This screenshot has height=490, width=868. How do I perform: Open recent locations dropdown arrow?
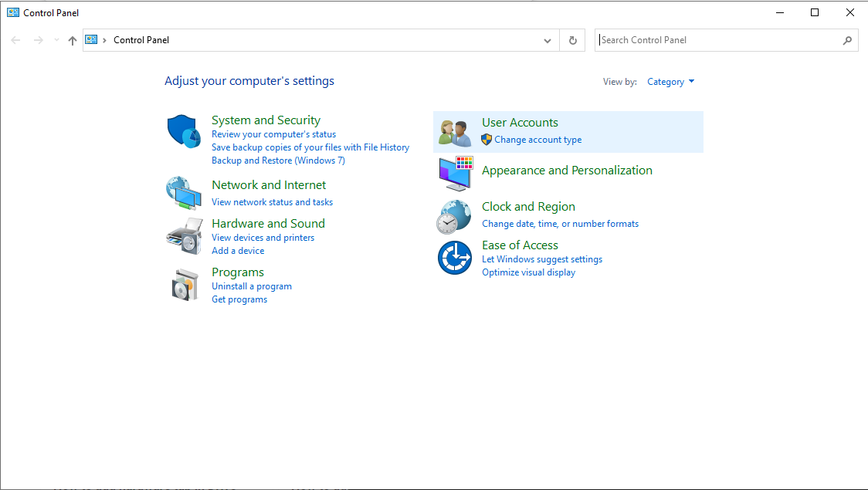[x=56, y=40]
